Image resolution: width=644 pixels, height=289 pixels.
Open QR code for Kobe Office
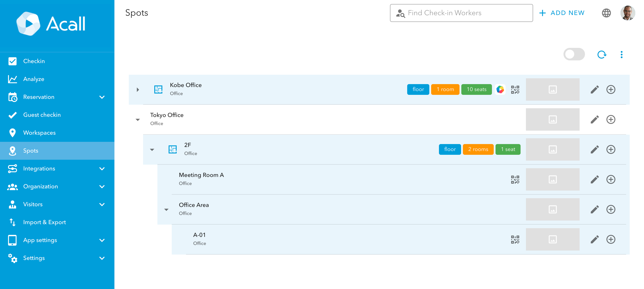[x=515, y=89]
